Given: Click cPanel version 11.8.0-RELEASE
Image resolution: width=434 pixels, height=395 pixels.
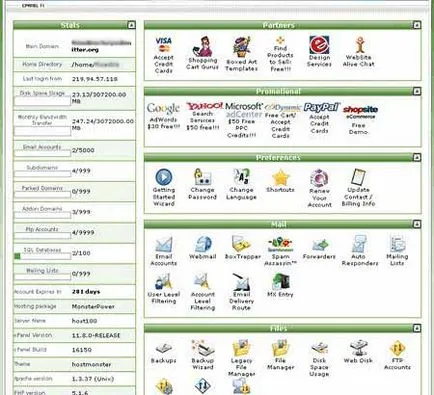Looking at the screenshot, I should [96, 335].
